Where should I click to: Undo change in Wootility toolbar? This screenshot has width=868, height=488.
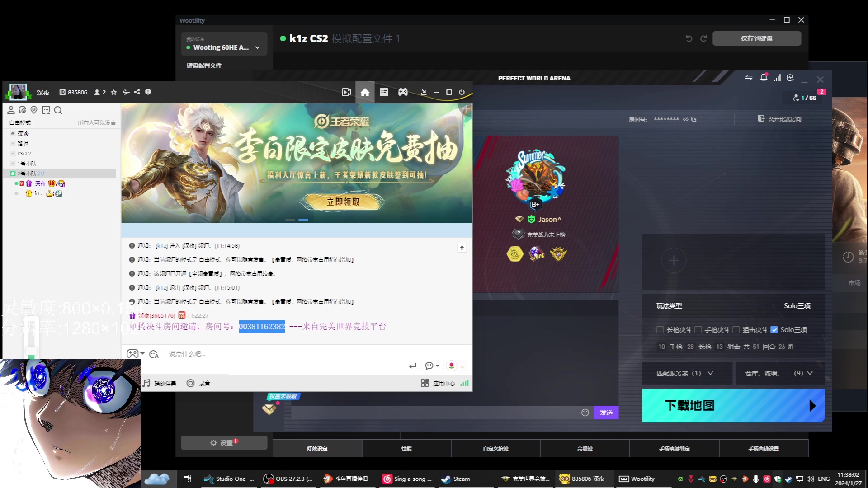[x=689, y=38]
